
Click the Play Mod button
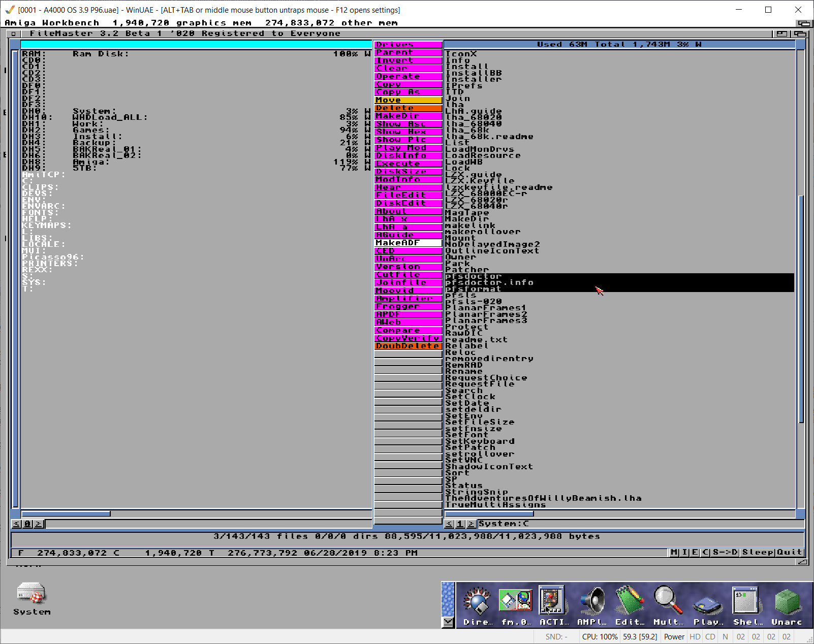point(408,148)
